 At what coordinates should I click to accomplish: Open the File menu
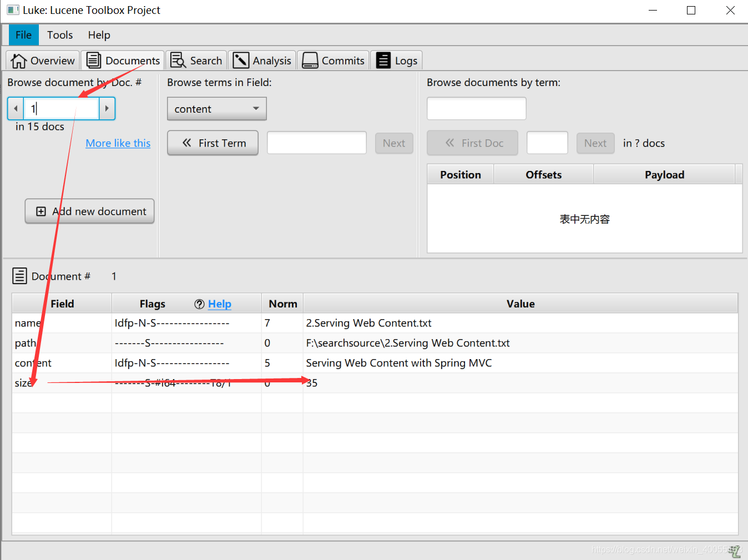pos(23,35)
